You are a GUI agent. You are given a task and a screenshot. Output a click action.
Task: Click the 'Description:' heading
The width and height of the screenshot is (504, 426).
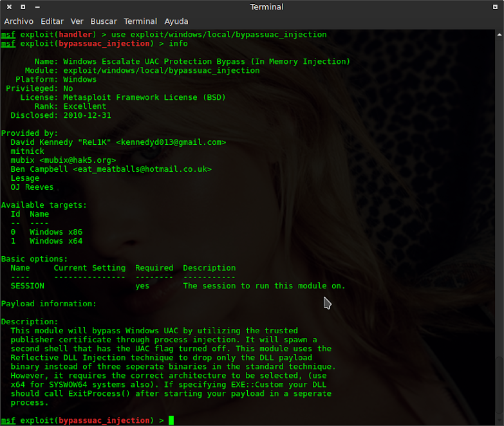tap(30, 322)
